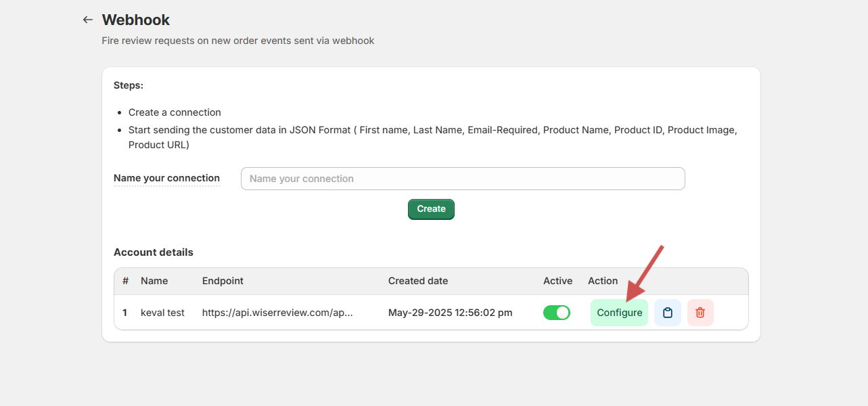Click the 'Name your connection' field label
Screen dimensions: 868x406
tap(166, 179)
